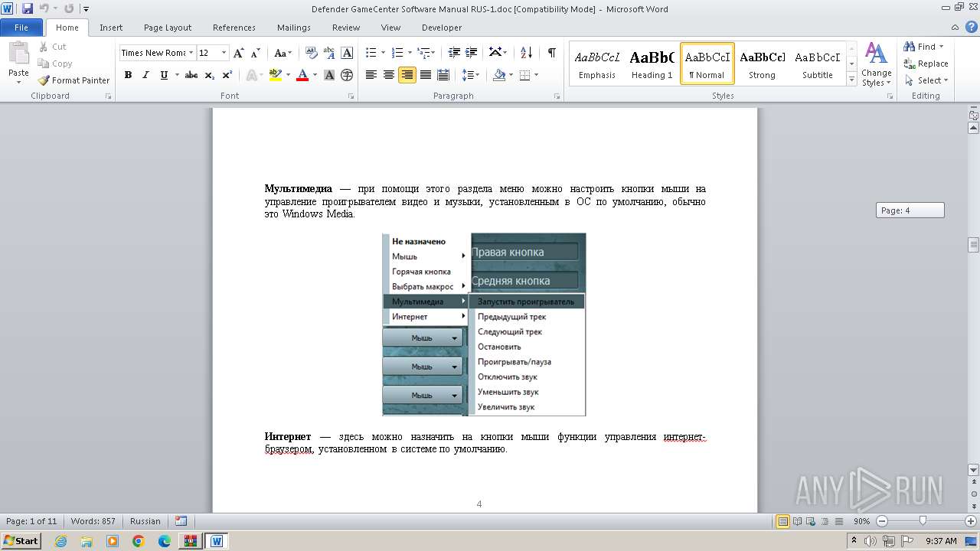Toggle Bold formatting
The image size is (980, 551).
128,75
